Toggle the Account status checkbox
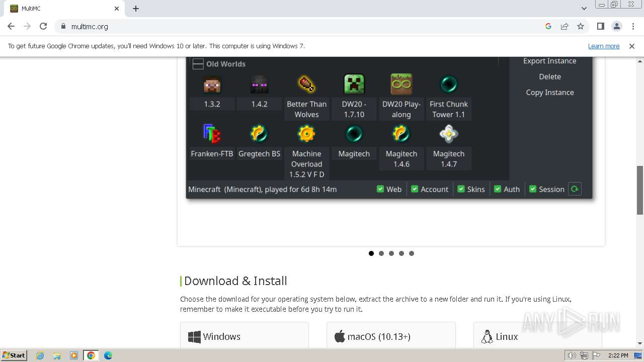 [x=415, y=189]
